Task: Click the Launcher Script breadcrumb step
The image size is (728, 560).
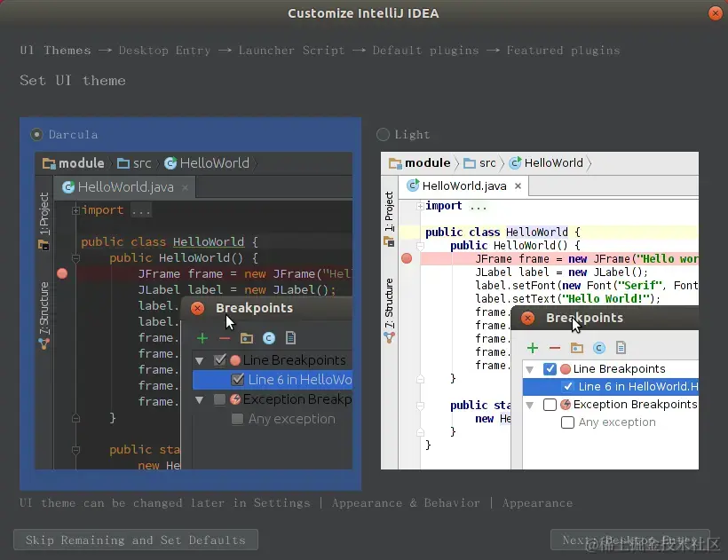Action: [x=291, y=50]
